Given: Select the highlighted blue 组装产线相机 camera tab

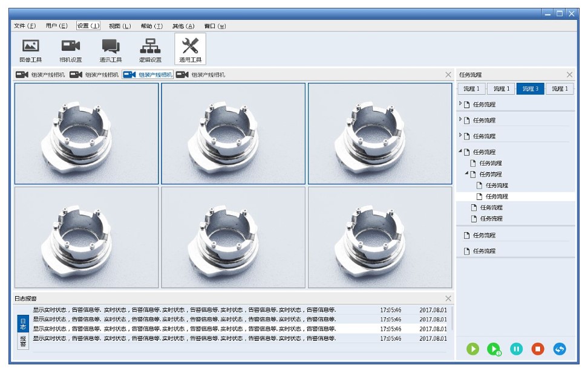Looking at the screenshot, I should pos(148,74).
